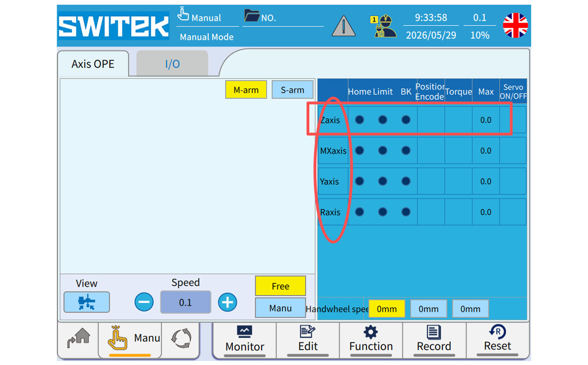The height and width of the screenshot is (365, 588).
Task: Choose the Manu mode button
Action: (x=280, y=308)
